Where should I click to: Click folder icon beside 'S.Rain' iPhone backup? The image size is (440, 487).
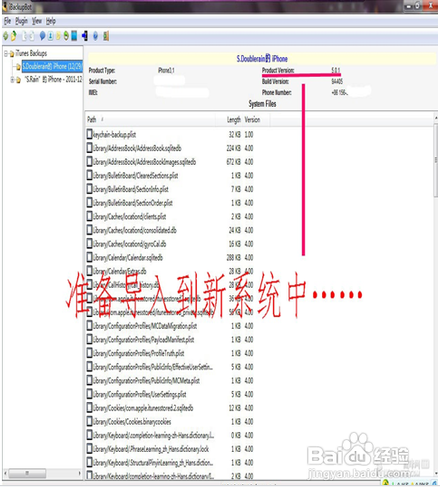click(18, 80)
